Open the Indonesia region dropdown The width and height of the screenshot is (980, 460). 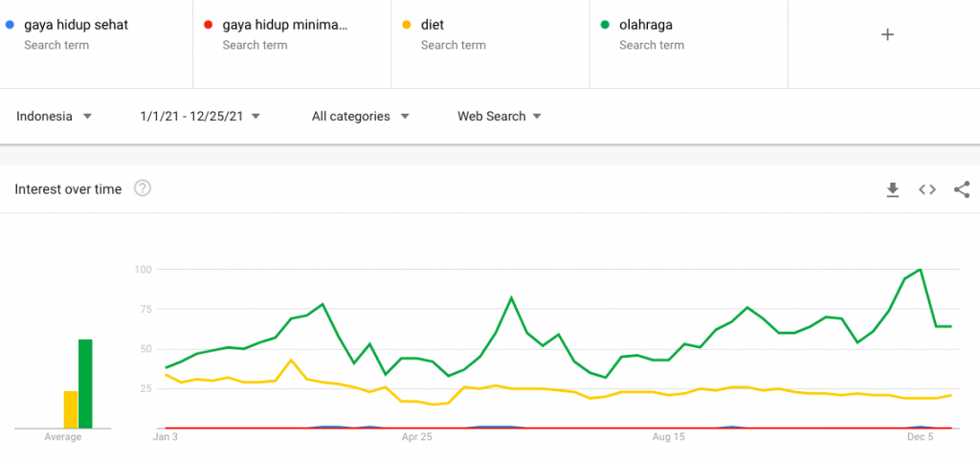54,117
